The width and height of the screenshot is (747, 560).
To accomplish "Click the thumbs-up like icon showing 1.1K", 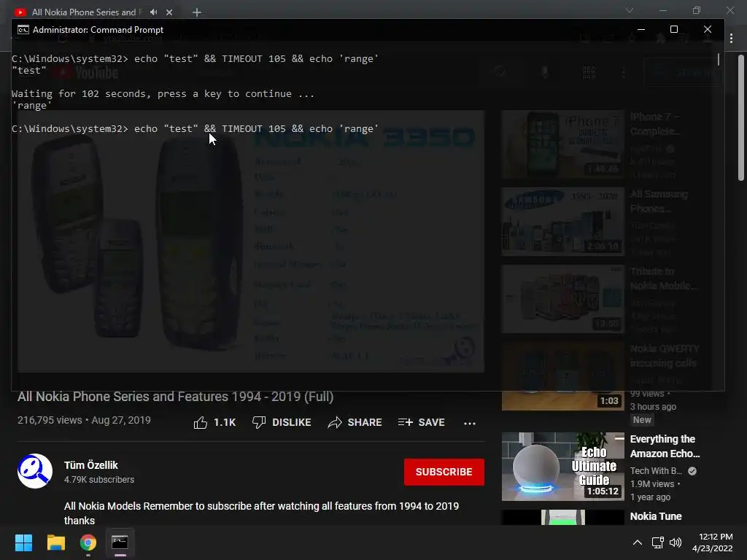I will point(201,422).
